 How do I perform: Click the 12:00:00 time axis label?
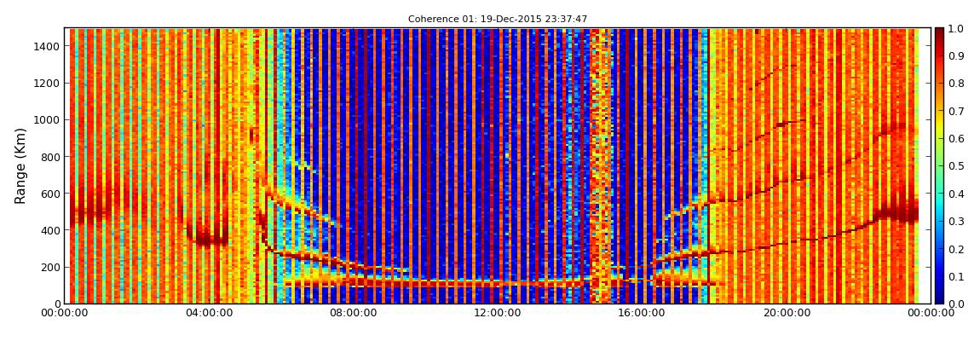click(x=498, y=313)
